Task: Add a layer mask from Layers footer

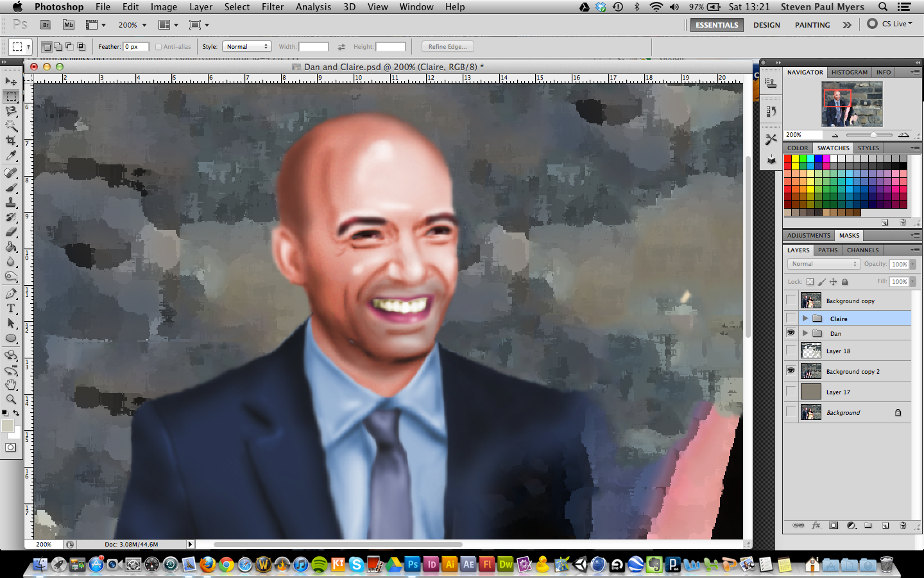Action: tap(834, 525)
